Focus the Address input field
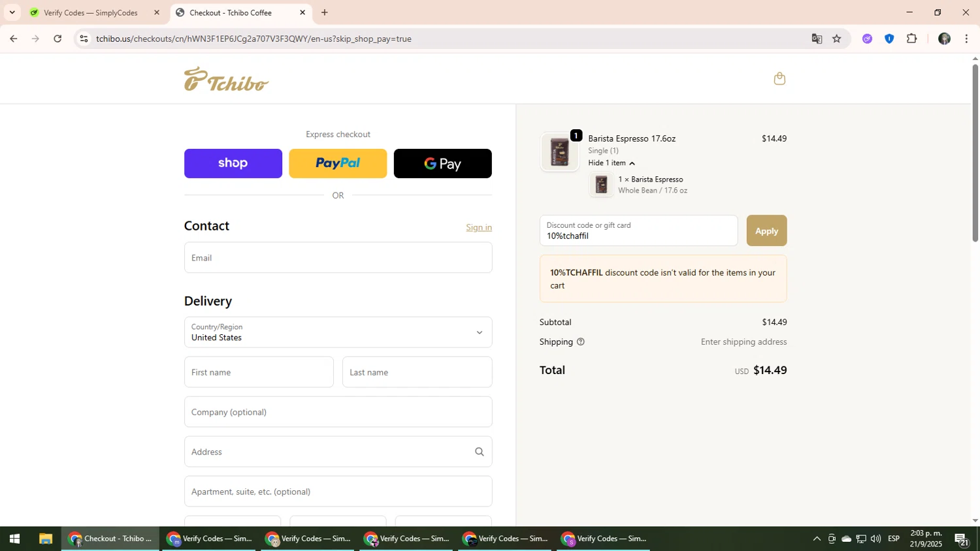980x551 pixels. tap(338, 452)
